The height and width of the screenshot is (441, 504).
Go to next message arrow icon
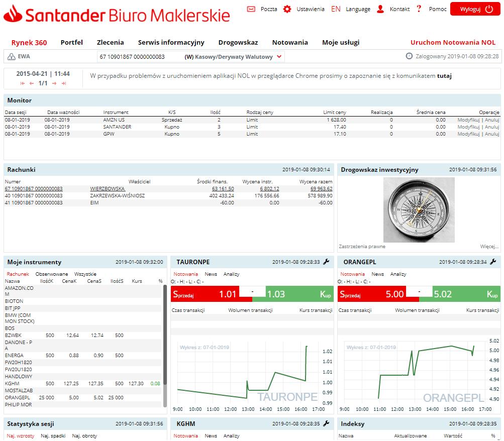pos(54,83)
